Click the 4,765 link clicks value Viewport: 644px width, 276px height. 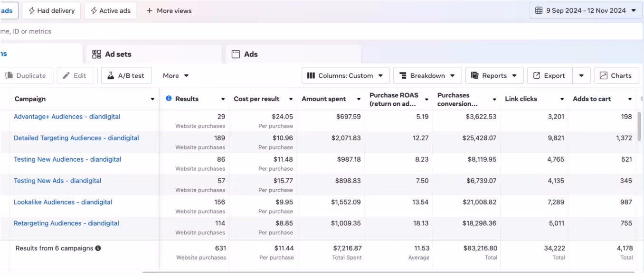tap(556, 159)
